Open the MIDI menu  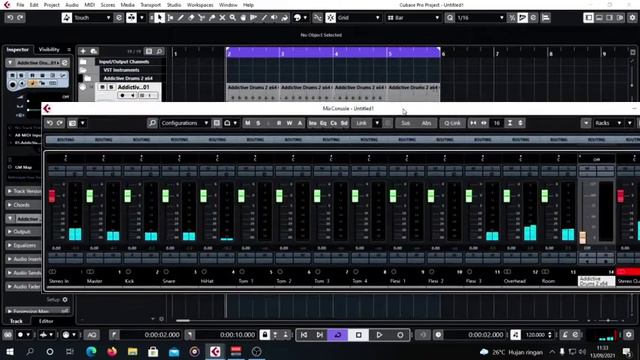[x=89, y=5]
